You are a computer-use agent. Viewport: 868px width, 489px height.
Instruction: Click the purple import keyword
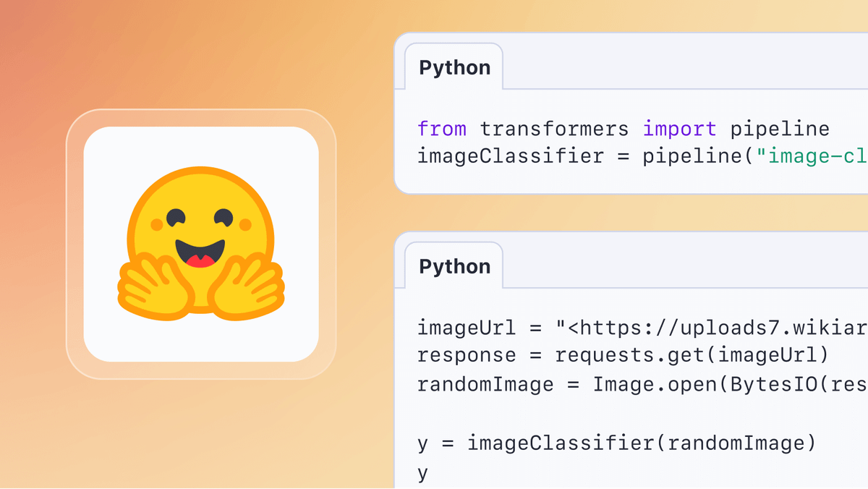(678, 128)
